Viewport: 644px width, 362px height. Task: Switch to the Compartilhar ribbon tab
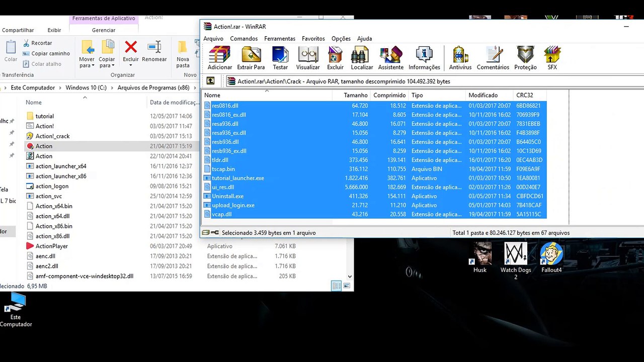pos(18,30)
